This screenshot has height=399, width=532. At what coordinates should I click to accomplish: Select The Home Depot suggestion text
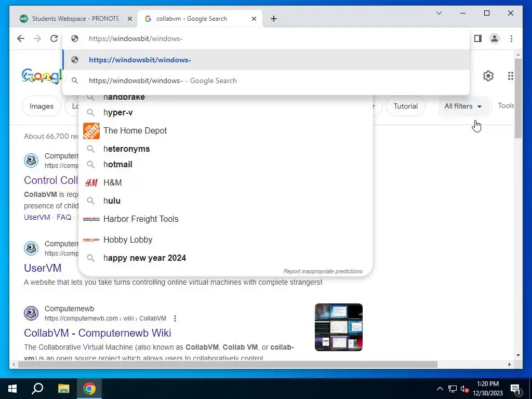(135, 130)
